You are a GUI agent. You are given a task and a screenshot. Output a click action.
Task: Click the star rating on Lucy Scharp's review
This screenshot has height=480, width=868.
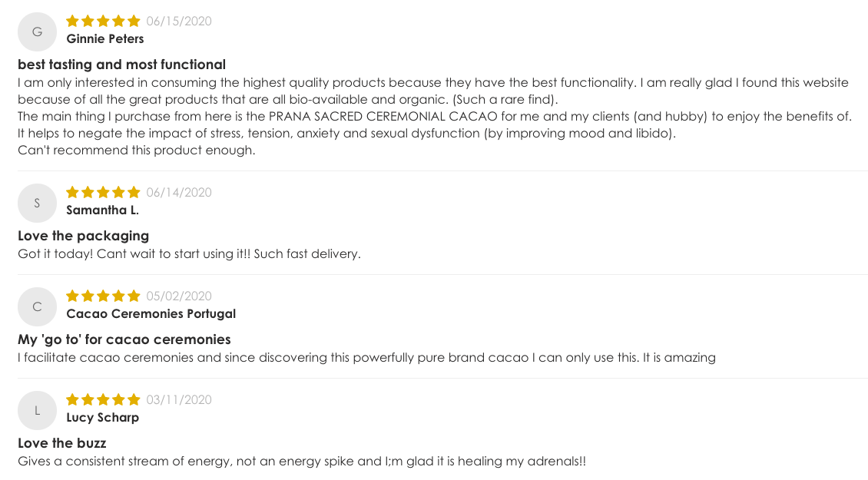tap(103, 399)
